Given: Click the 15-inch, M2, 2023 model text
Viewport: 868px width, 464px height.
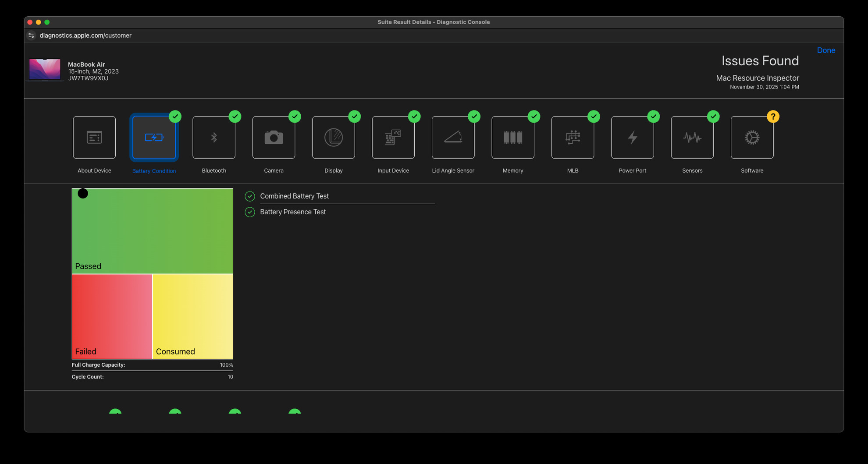Looking at the screenshot, I should click(93, 71).
